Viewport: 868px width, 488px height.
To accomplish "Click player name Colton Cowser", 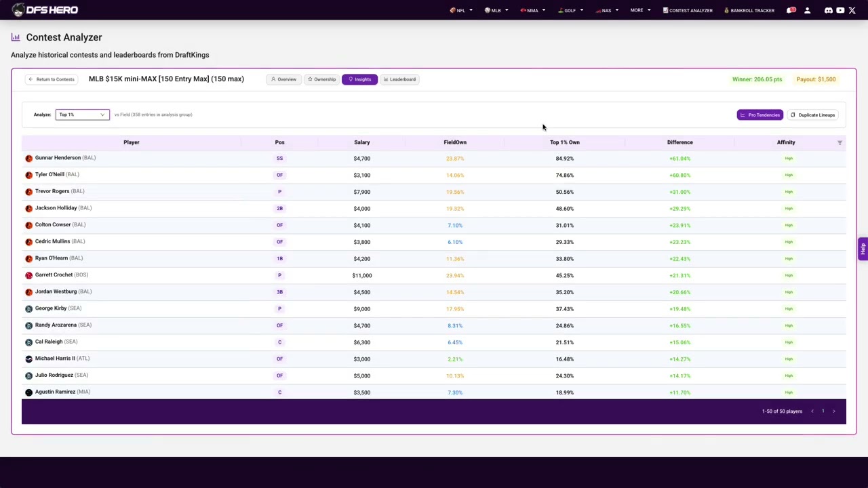I will [53, 224].
